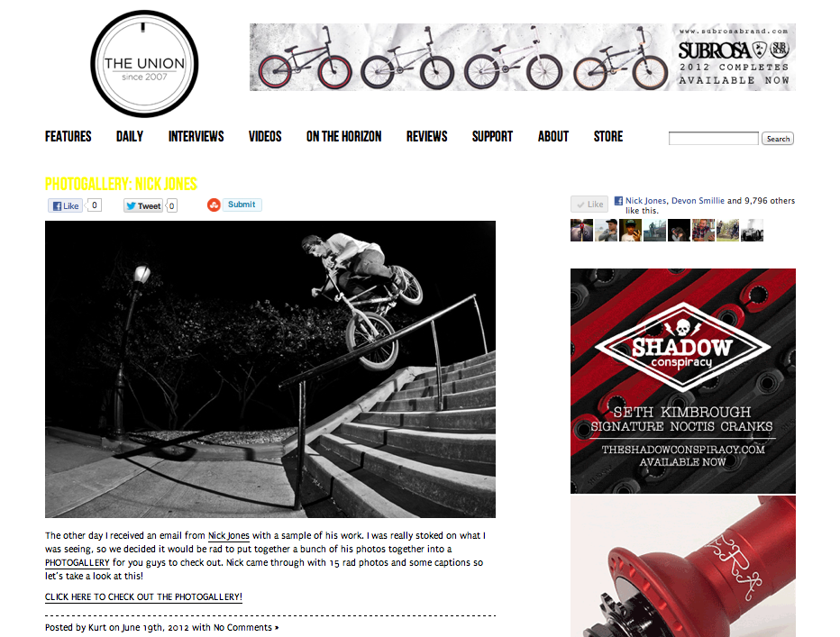Go to the Videos section
This screenshot has width=840, height=637.
pos(265,137)
